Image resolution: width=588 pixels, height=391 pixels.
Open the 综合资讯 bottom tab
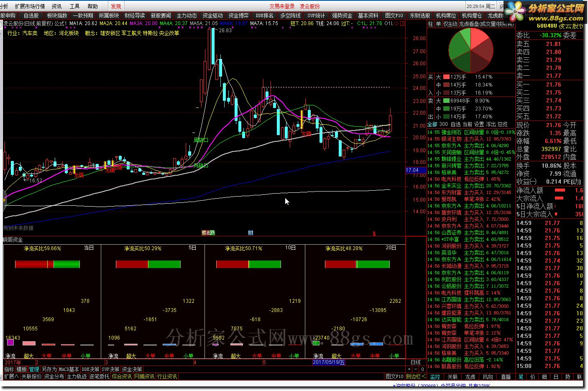pyautogui.click(x=122, y=377)
